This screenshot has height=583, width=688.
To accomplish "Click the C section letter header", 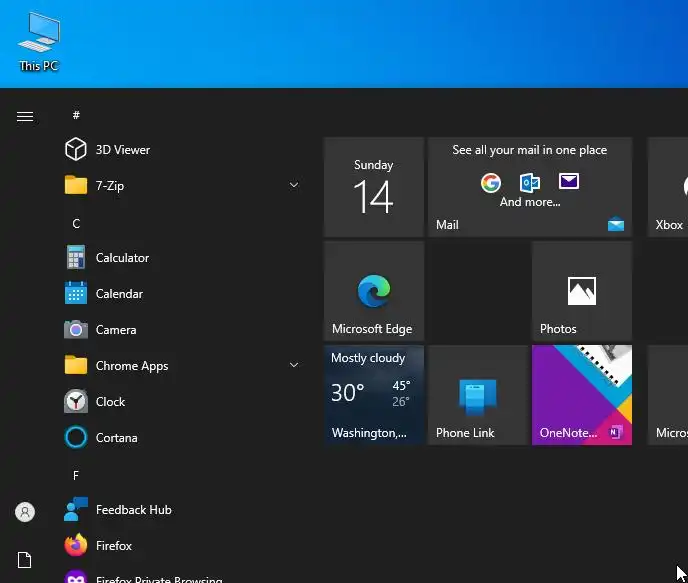I will [x=76, y=224].
